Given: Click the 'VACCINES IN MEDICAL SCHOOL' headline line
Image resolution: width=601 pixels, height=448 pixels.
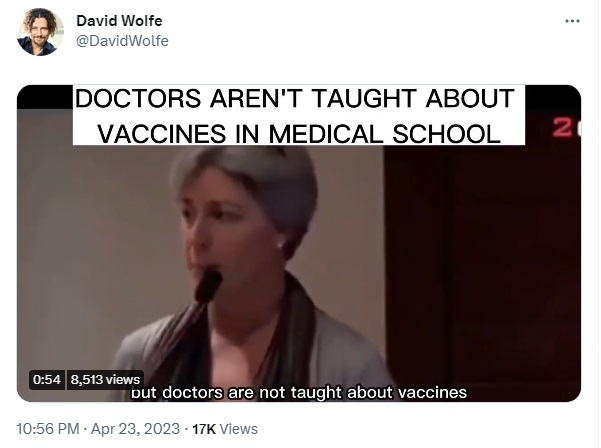Looking at the screenshot, I should (x=299, y=134).
